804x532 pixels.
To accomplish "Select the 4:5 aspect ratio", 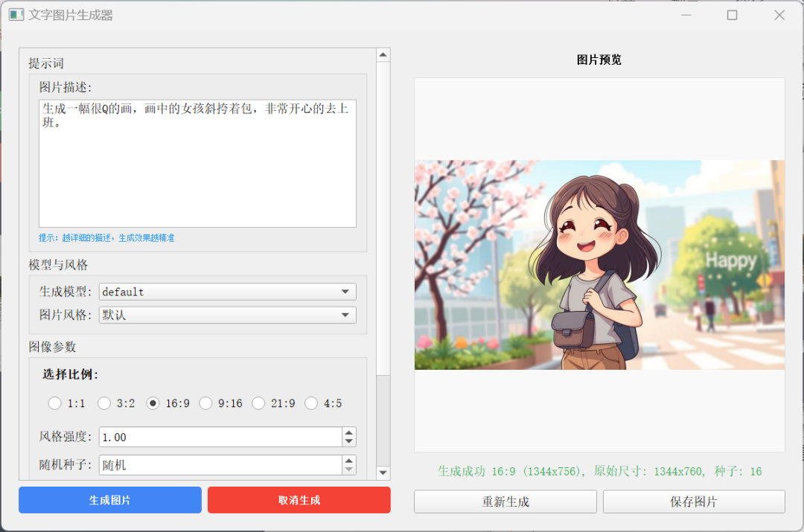I will 311,403.
